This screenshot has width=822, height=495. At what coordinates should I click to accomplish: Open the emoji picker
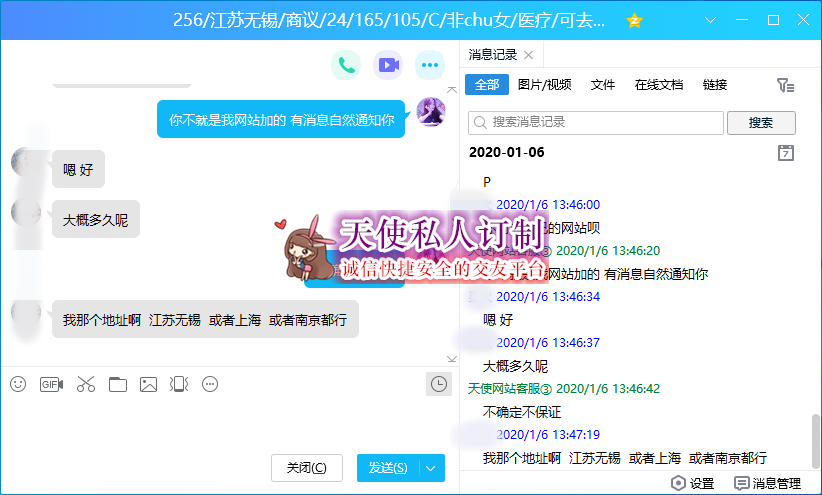(x=18, y=384)
